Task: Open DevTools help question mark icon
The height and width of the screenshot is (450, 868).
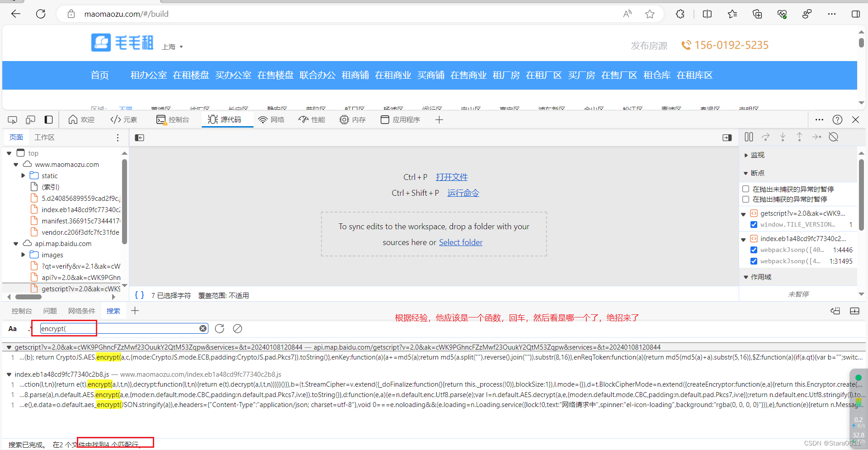Action: 837,120
